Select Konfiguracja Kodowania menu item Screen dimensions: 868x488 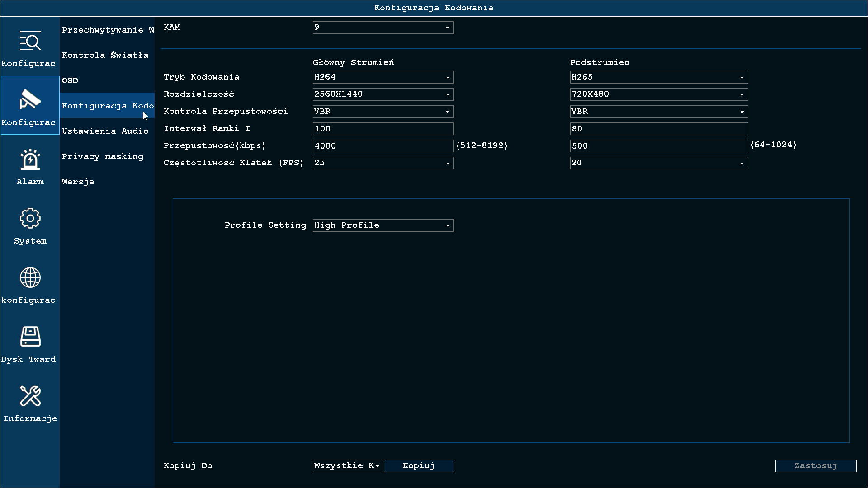[x=107, y=106]
